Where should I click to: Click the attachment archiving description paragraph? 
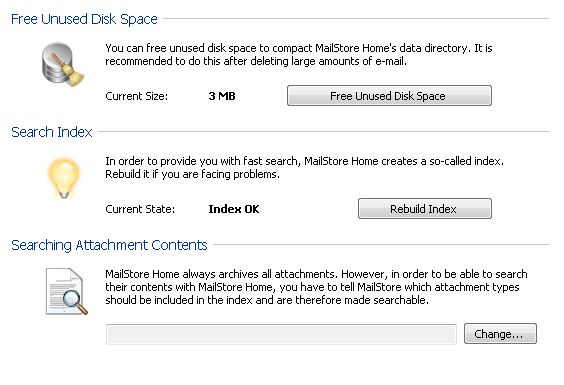point(316,287)
